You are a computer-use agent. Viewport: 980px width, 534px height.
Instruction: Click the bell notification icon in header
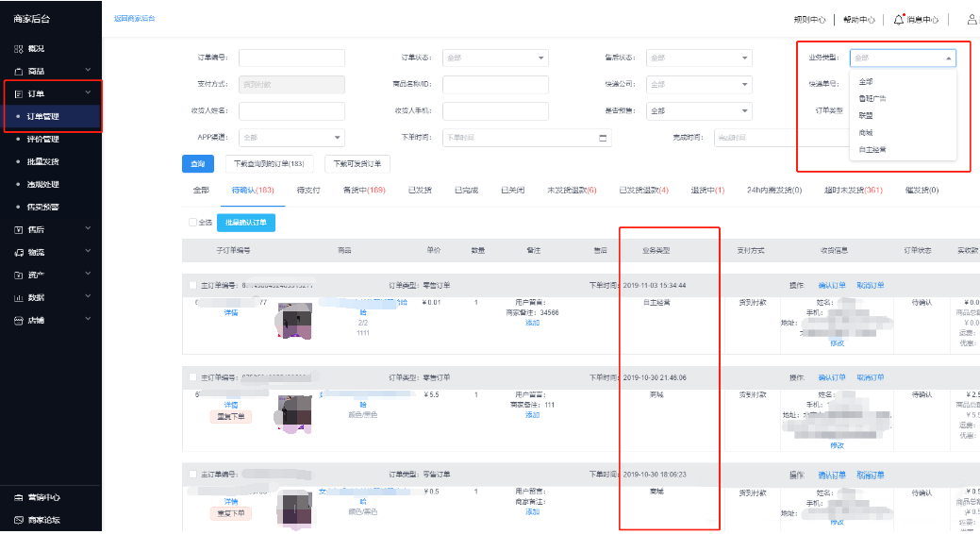(x=899, y=20)
